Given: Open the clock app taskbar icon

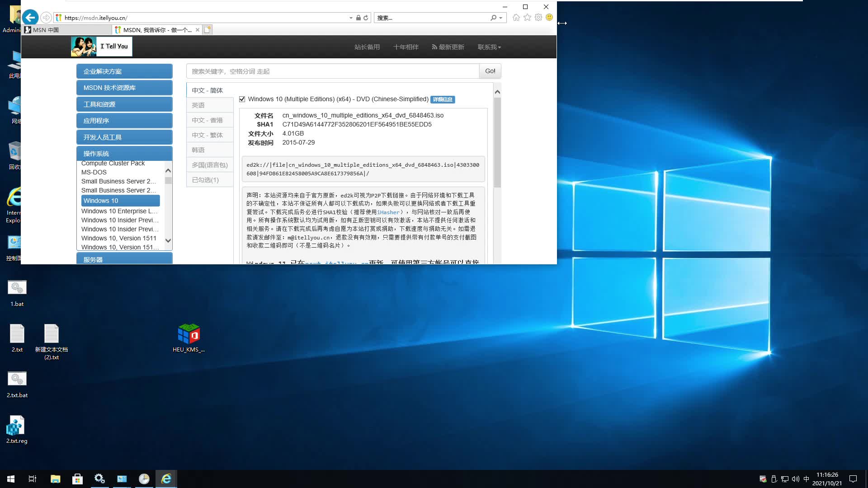Looking at the screenshot, I should click(x=144, y=479).
